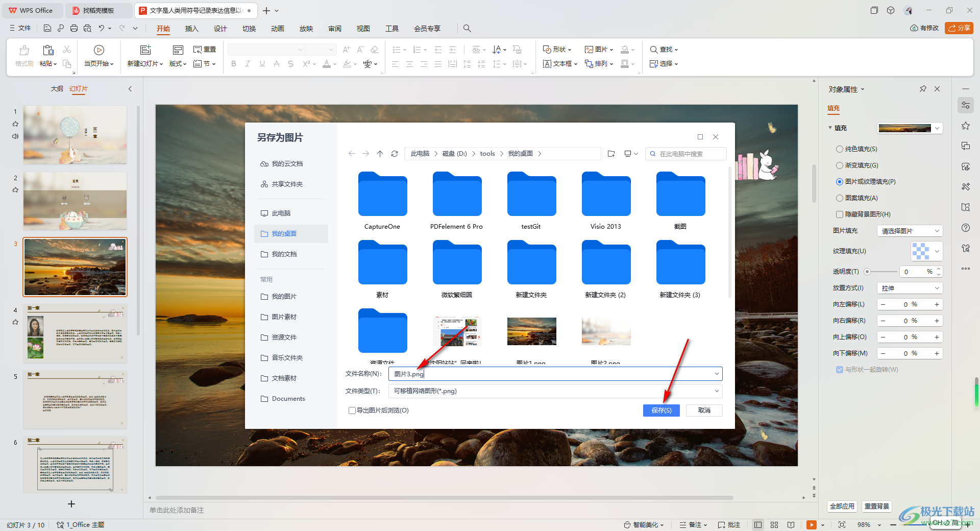This screenshot has height=531, width=980.
Task: Open the help icon in right sidebar
Action: pyautogui.click(x=966, y=228)
